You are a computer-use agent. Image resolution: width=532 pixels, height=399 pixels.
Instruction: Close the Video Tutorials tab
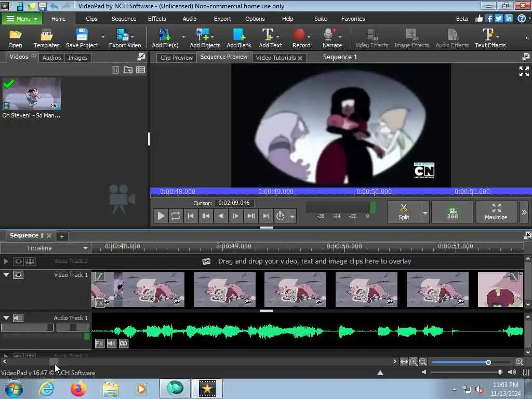300,58
